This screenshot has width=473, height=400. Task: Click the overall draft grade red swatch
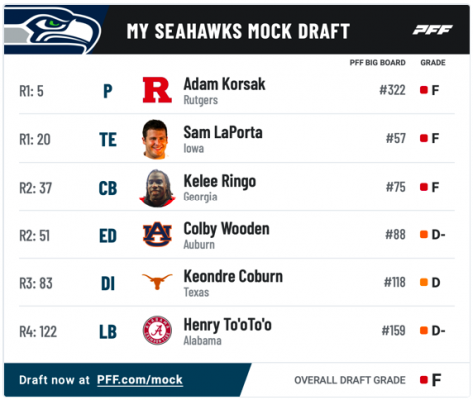pyautogui.click(x=424, y=380)
